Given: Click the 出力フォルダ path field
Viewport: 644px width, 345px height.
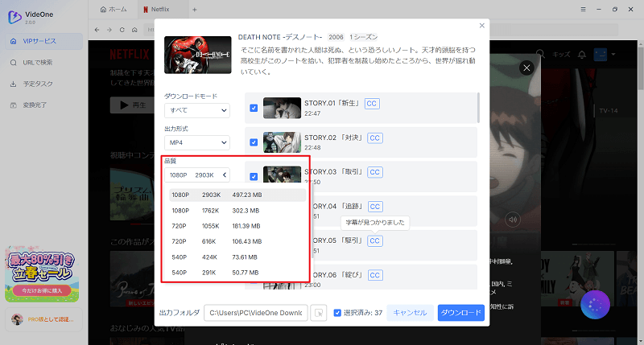Looking at the screenshot, I should tap(256, 313).
